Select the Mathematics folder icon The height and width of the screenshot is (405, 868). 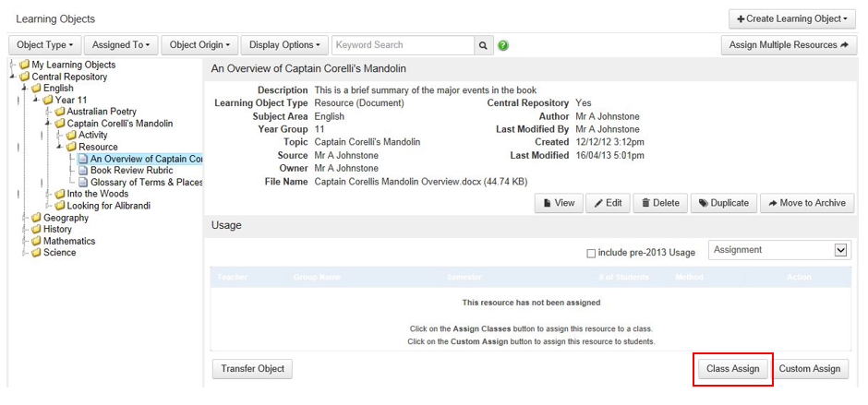pos(37,242)
